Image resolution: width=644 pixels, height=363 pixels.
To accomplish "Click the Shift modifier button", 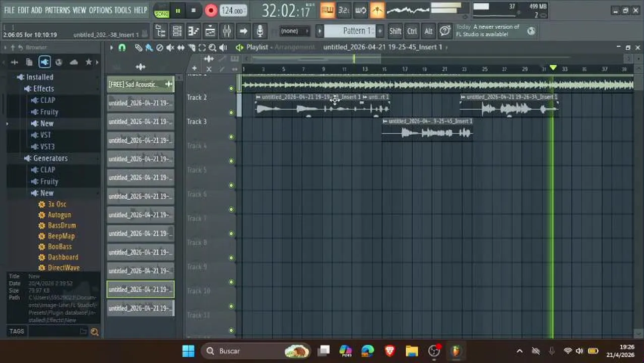I will (395, 31).
